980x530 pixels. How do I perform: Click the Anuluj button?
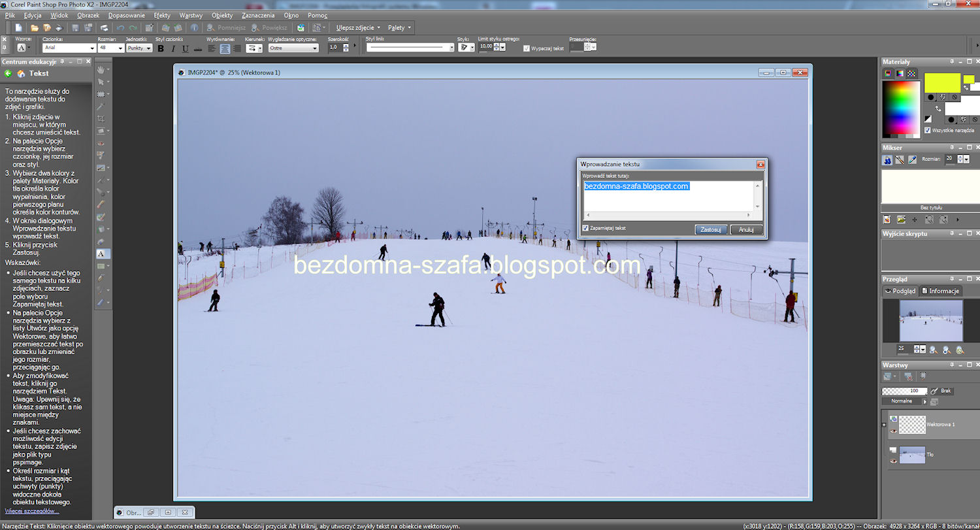(x=746, y=229)
